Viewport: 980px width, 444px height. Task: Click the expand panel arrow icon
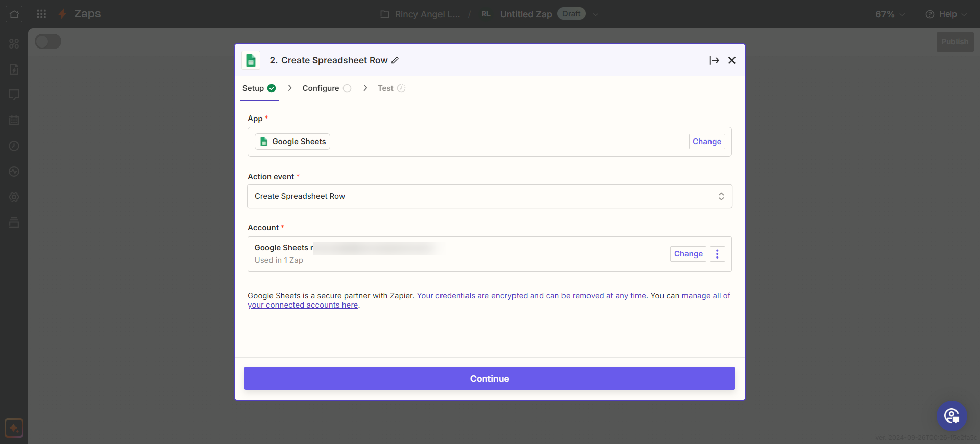[714, 60]
